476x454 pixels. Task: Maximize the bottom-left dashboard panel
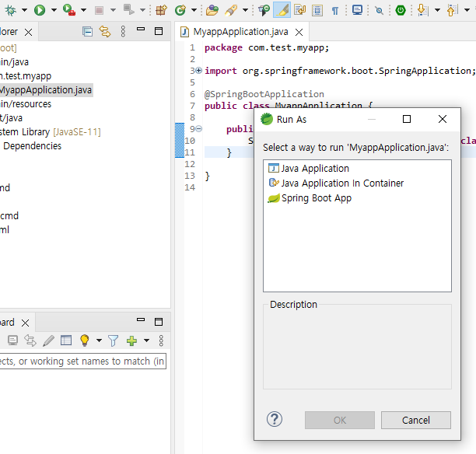point(159,322)
